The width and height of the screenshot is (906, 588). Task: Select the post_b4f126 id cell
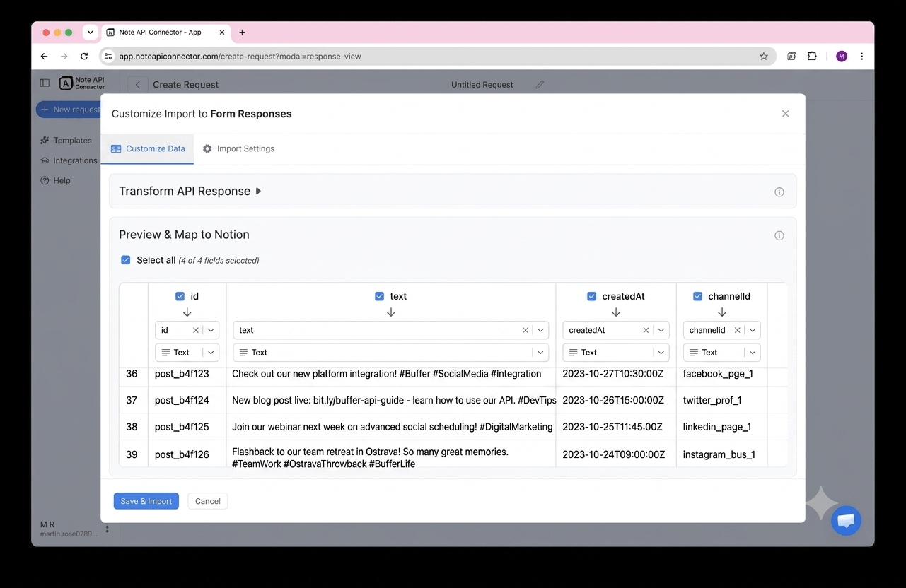[x=187, y=454]
